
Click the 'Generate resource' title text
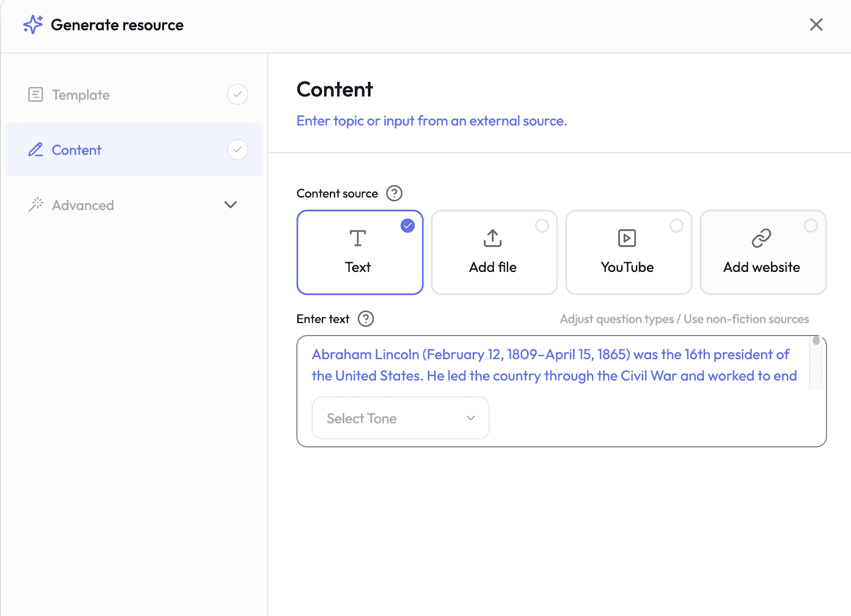[117, 25]
